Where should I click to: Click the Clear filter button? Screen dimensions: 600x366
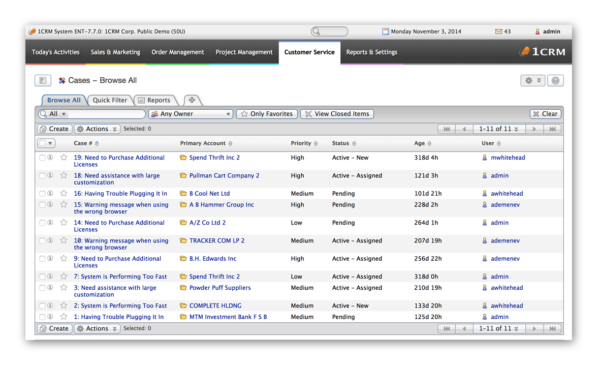[x=545, y=114]
